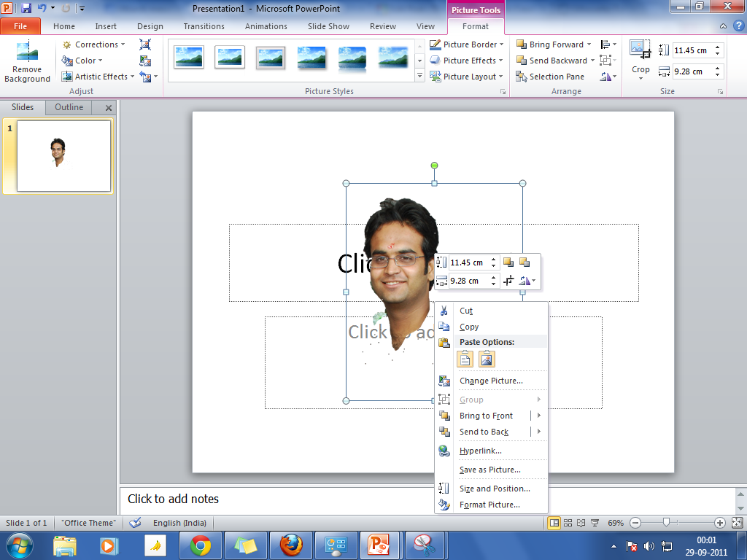Start Slide Show from status bar button

coord(593,523)
